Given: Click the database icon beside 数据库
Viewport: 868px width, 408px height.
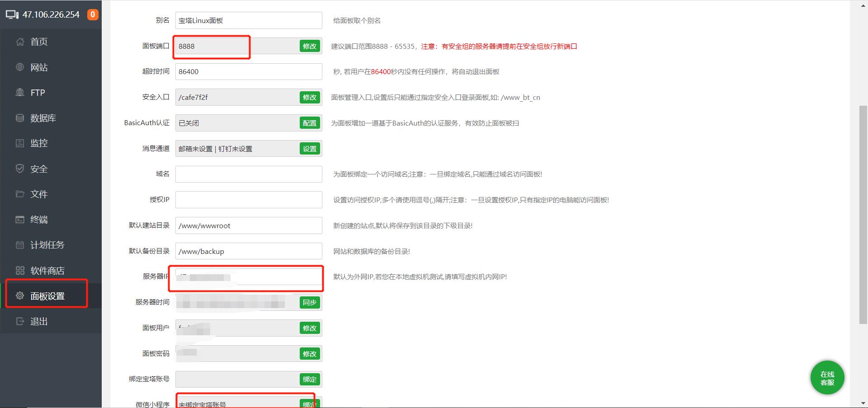Looking at the screenshot, I should (x=20, y=118).
